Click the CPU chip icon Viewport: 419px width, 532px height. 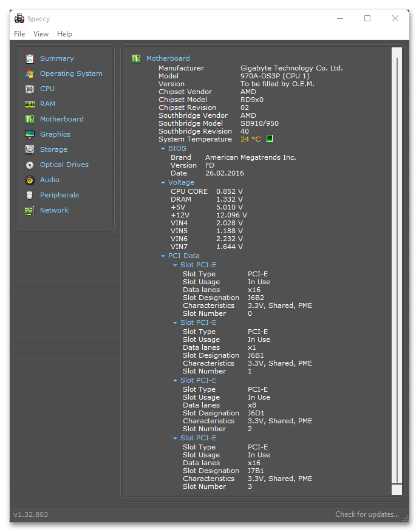(x=30, y=89)
